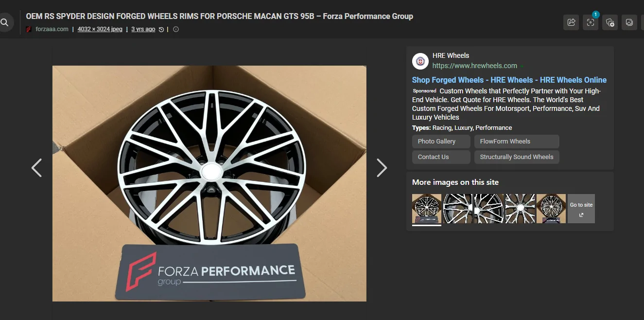
Task: Click the search magnifier on the left edge
Action: [x=5, y=22]
